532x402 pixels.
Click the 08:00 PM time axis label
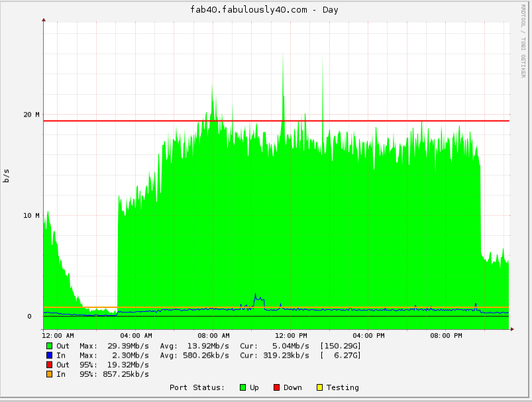[446, 336]
